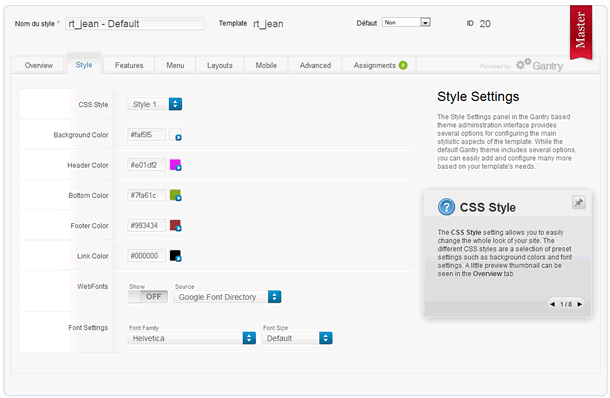This screenshot has height=398, width=610.
Task: Click Footer Color hex field #993434
Action: click(x=147, y=226)
